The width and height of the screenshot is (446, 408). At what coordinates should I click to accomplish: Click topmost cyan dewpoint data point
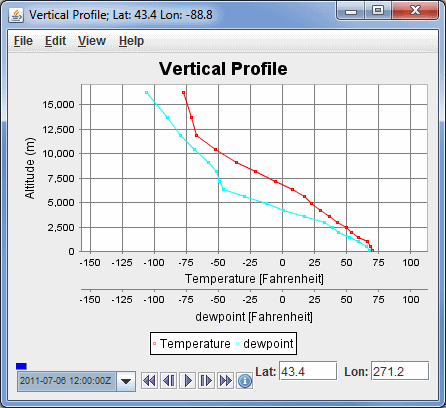click(146, 93)
